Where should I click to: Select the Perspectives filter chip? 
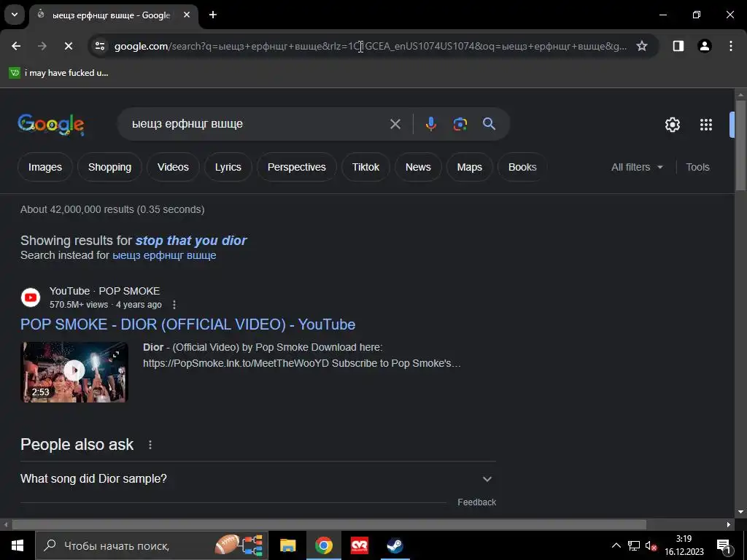(297, 167)
